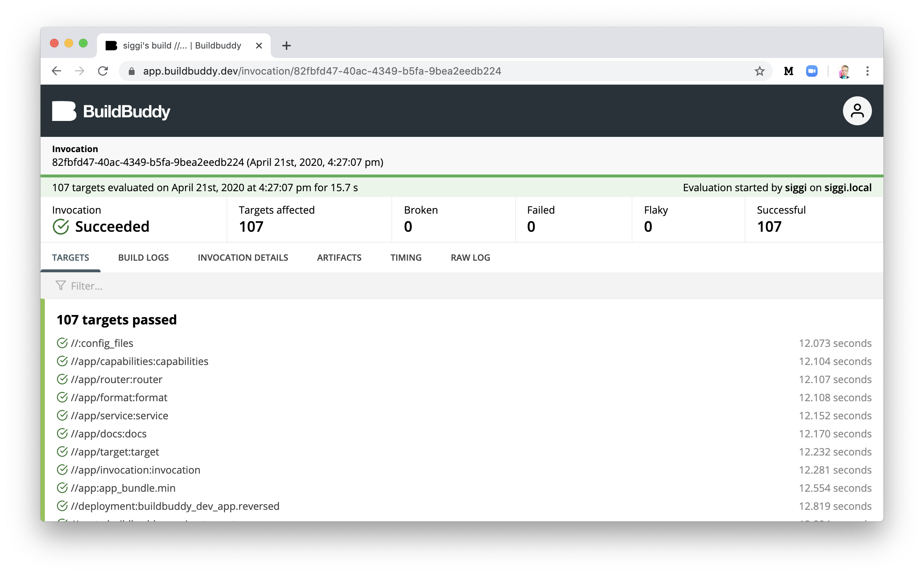The image size is (924, 575).
Task: Close the siggi's build tab
Action: 259,46
